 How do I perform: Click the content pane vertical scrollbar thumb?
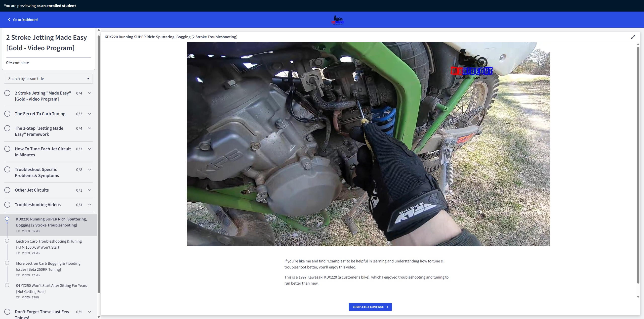pos(638,165)
